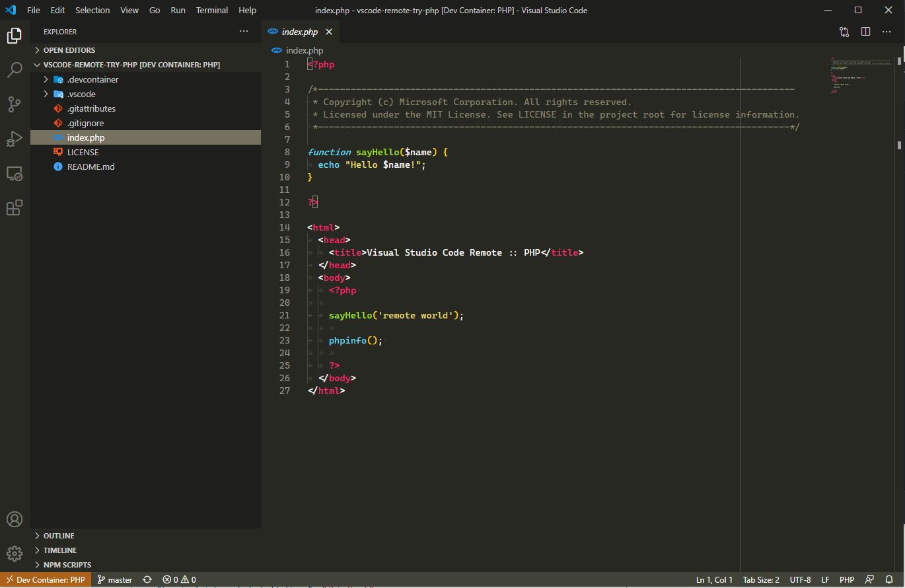
Task: Click the Open Changes compare icon
Action: (x=844, y=32)
